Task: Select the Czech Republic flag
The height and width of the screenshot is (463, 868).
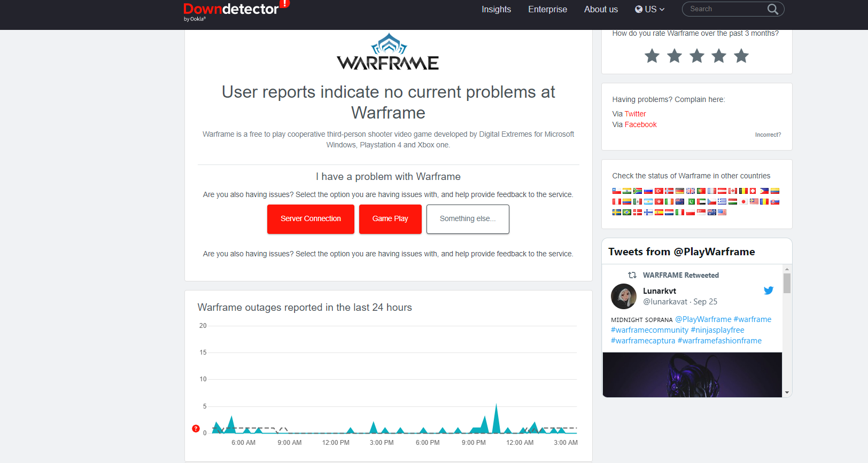Action: pos(712,201)
